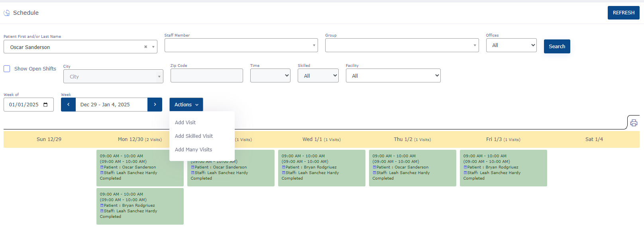Clear the Oscar Sanderson patient selection
This screenshot has width=644, height=235.
coord(145,47)
